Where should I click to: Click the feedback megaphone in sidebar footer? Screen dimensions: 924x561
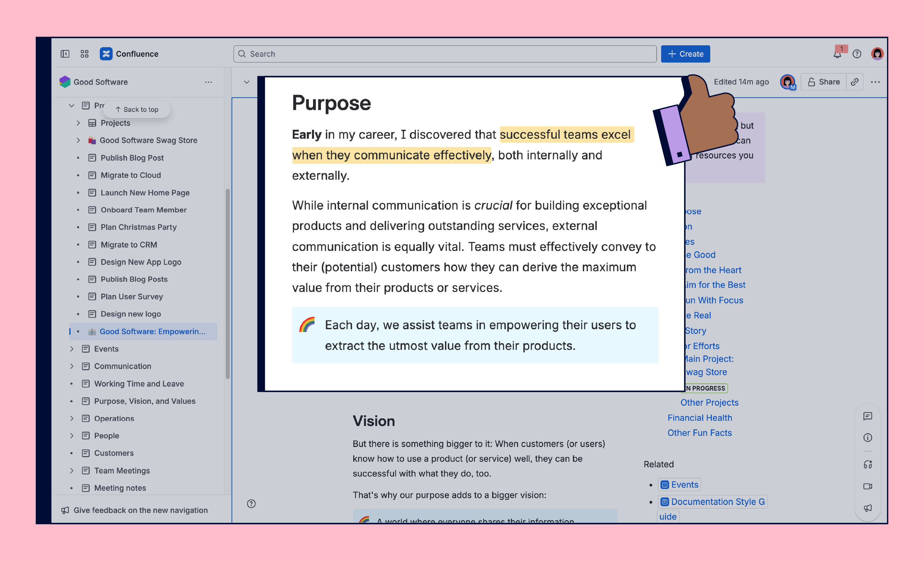pyautogui.click(x=65, y=510)
